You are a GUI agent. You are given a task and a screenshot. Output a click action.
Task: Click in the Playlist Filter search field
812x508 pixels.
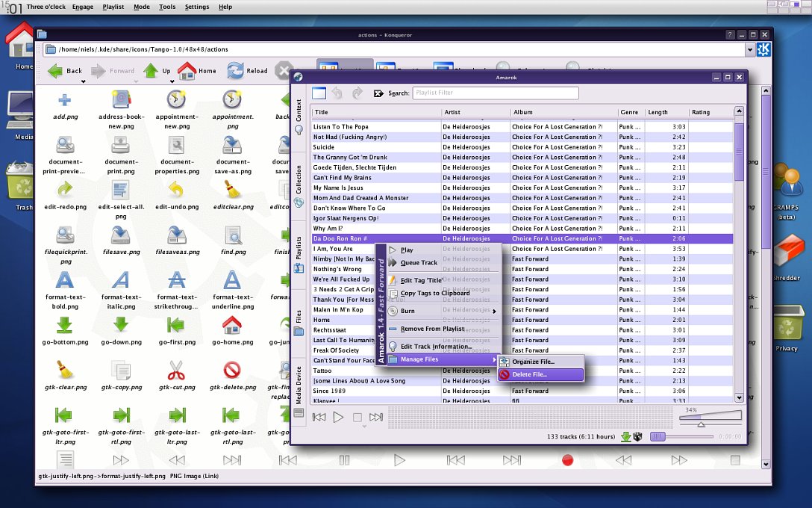coord(495,93)
